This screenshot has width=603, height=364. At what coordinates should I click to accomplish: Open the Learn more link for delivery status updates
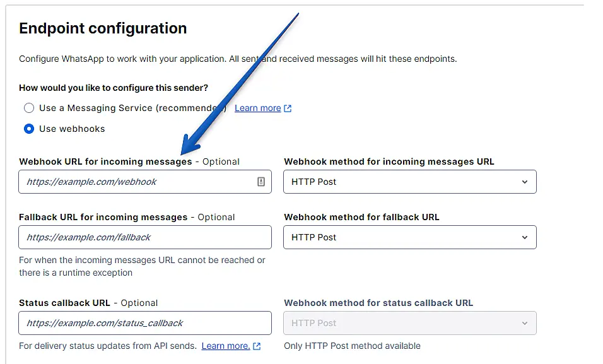coord(225,346)
